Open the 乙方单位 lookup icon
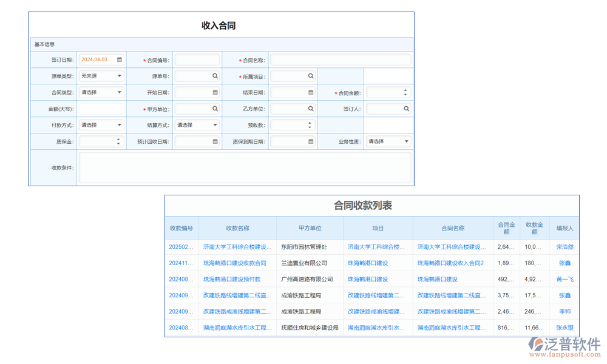This screenshot has height=364, width=607. click(x=310, y=109)
